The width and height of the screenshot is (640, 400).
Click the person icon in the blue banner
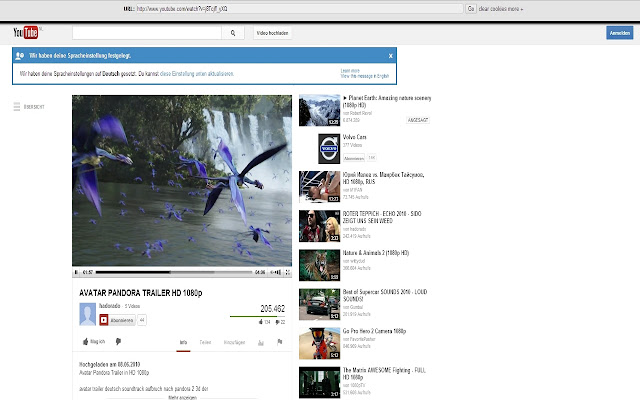[20, 56]
